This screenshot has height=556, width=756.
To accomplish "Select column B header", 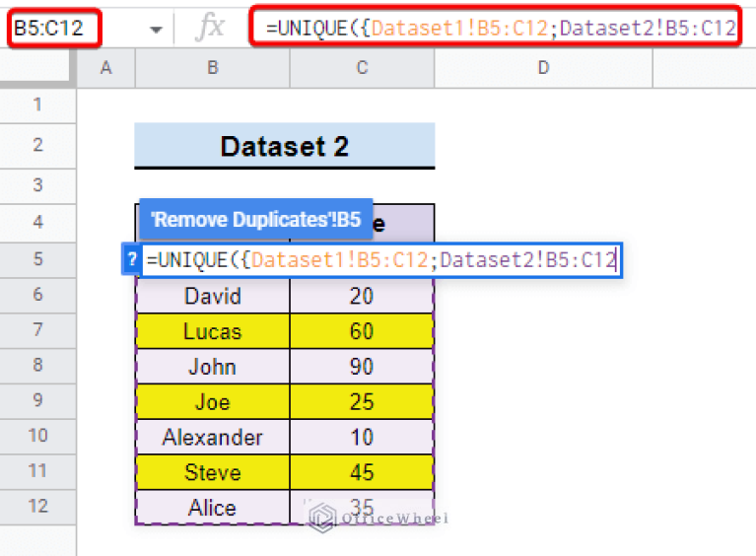I will [x=212, y=67].
